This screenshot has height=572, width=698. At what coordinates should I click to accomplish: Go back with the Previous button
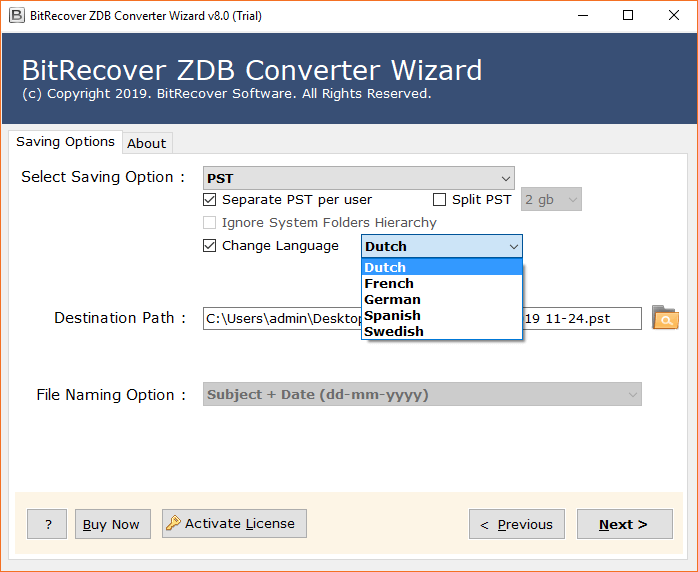pos(517,524)
